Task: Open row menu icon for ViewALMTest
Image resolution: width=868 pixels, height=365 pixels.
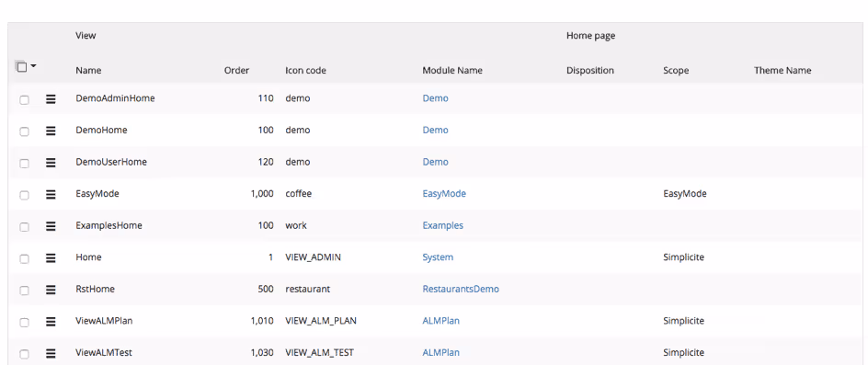Action: tap(51, 353)
